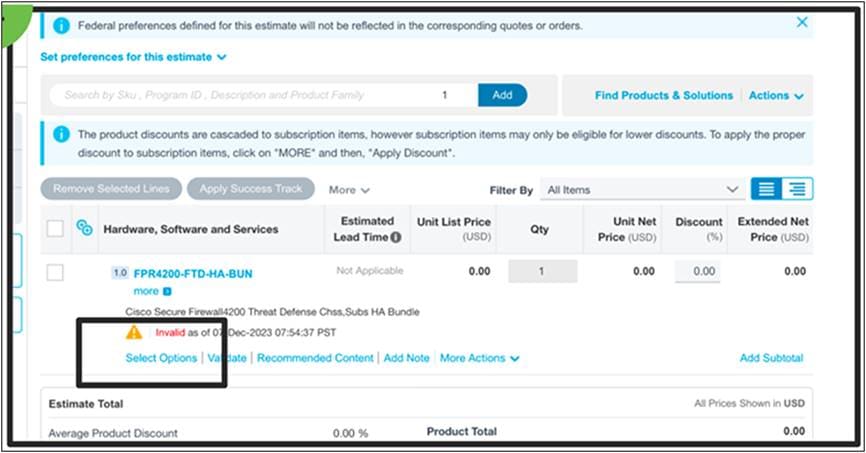This screenshot has width=866, height=453.
Task: Open the More Actions line menu
Action: click(479, 358)
